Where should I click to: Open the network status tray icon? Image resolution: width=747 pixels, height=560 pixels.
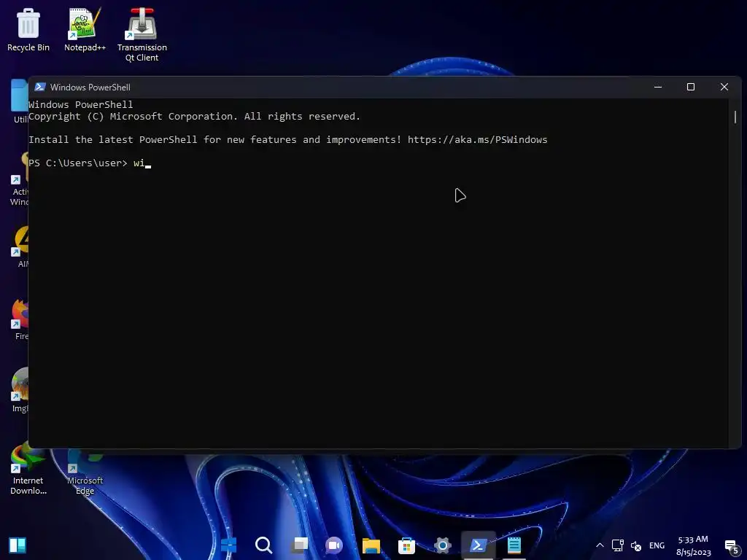pos(618,545)
